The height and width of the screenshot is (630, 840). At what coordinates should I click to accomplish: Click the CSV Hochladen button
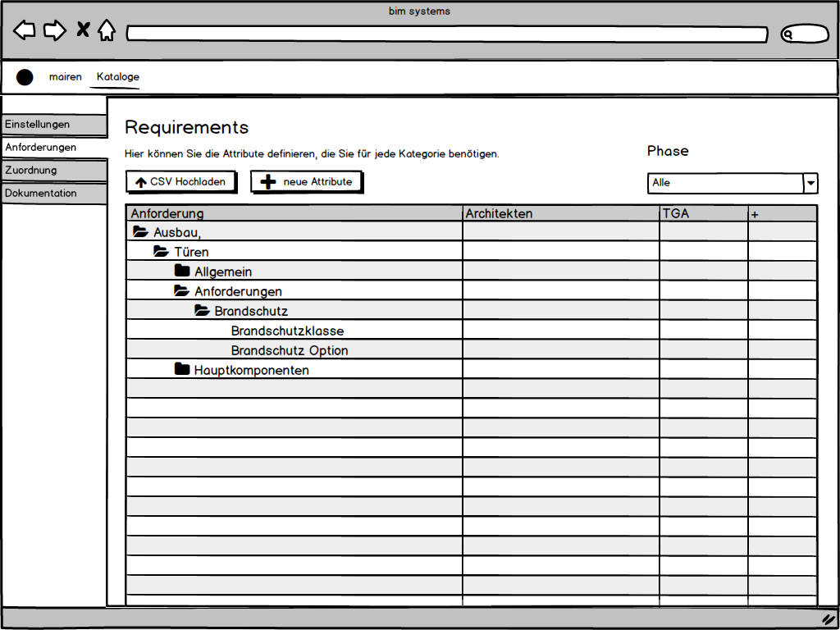(x=181, y=182)
